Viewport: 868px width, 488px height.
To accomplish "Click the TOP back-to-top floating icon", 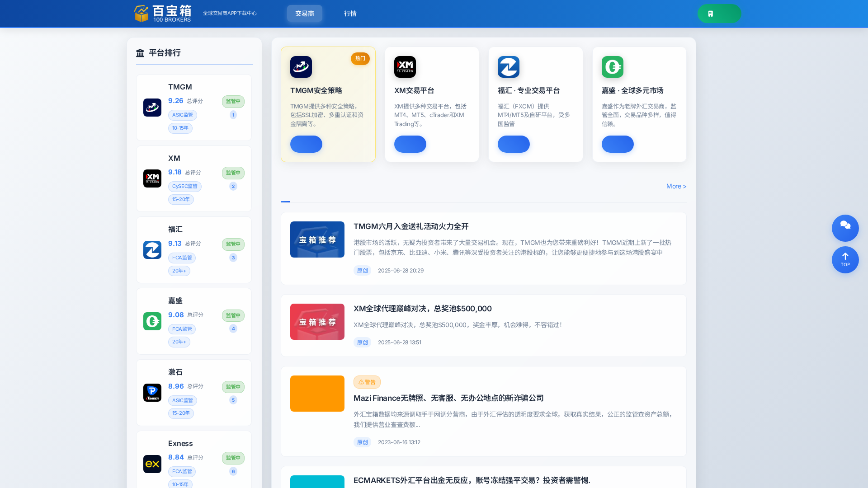I will (x=845, y=260).
